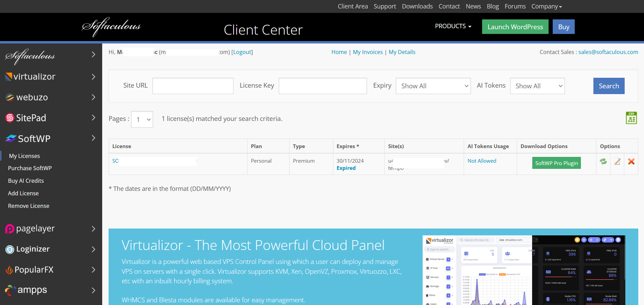Screen dimensions: 644x305
Task: Click the red delete license icon
Action: [x=631, y=162]
